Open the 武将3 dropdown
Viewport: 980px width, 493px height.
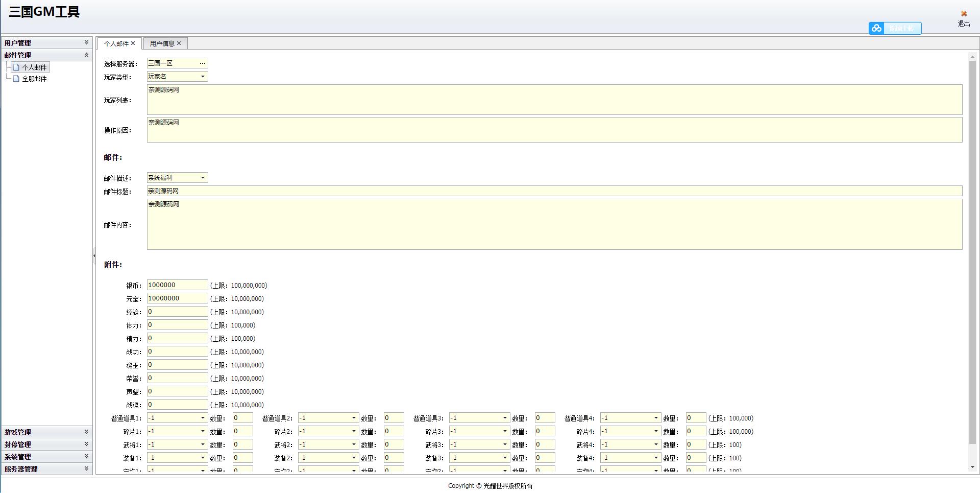[x=505, y=444]
